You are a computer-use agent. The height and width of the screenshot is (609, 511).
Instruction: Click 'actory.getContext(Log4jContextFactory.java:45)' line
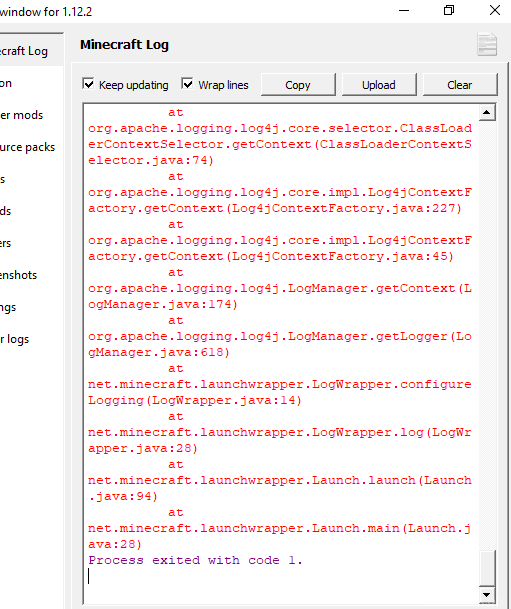pos(271,256)
